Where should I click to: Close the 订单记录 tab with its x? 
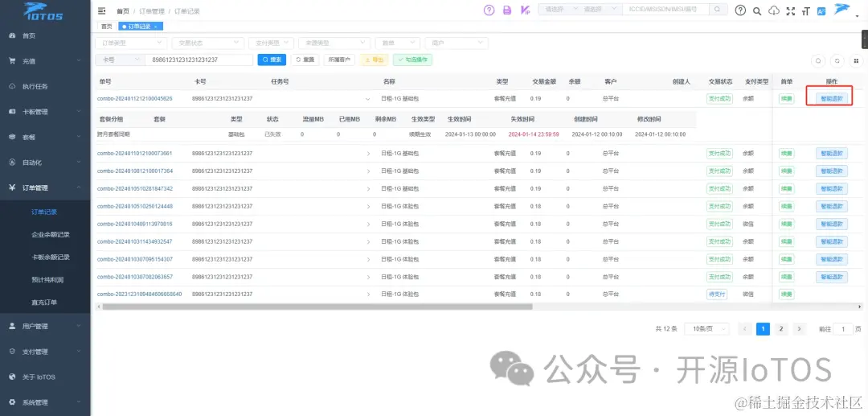pyautogui.click(x=156, y=27)
